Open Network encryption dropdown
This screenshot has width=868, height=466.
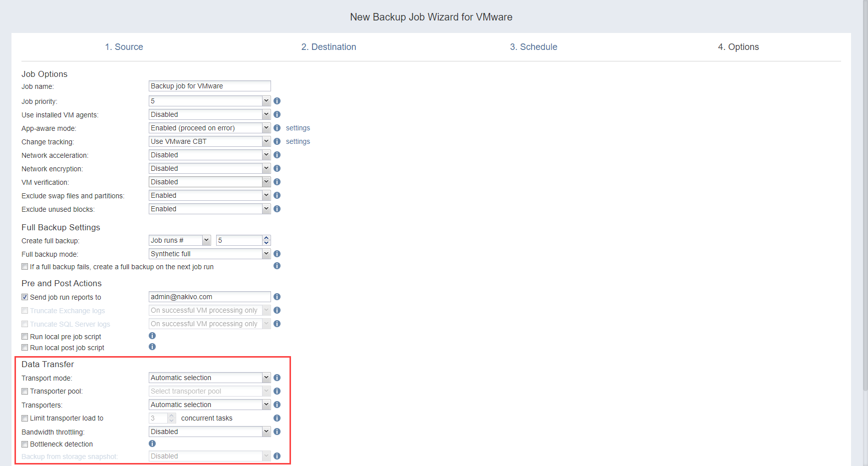click(x=210, y=168)
